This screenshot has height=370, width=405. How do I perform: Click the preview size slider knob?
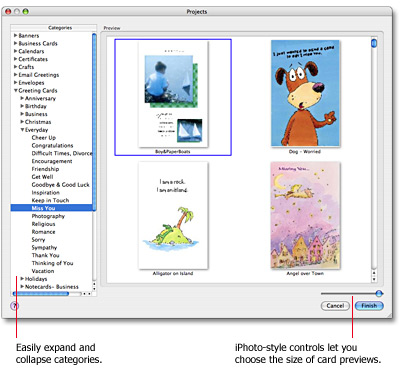tap(379, 293)
